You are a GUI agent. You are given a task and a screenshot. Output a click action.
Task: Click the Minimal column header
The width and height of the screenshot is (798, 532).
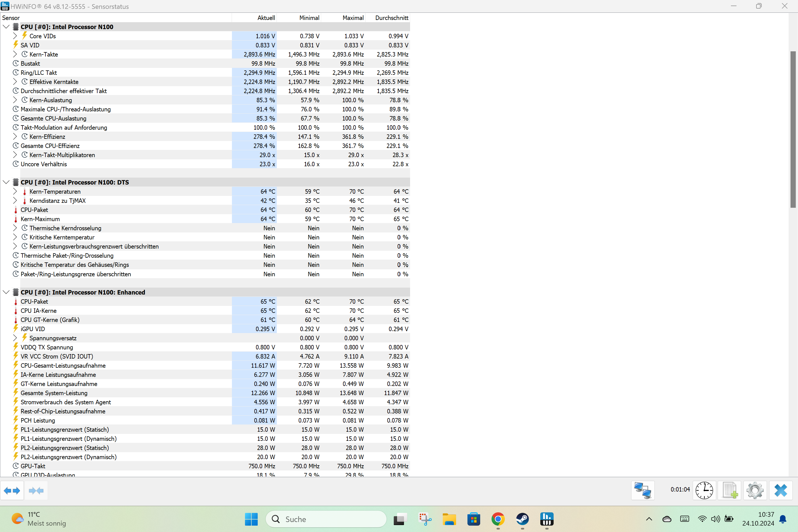tap(299, 18)
